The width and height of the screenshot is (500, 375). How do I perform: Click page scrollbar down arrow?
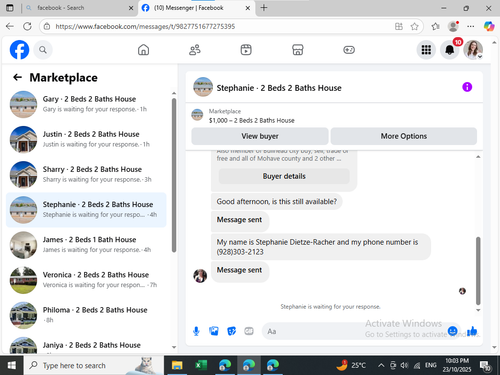point(494,347)
